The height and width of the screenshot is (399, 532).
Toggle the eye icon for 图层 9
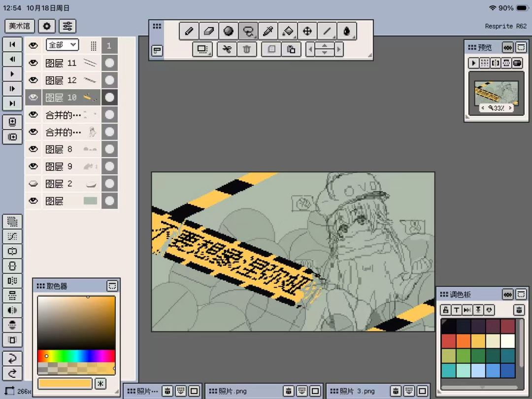click(33, 166)
